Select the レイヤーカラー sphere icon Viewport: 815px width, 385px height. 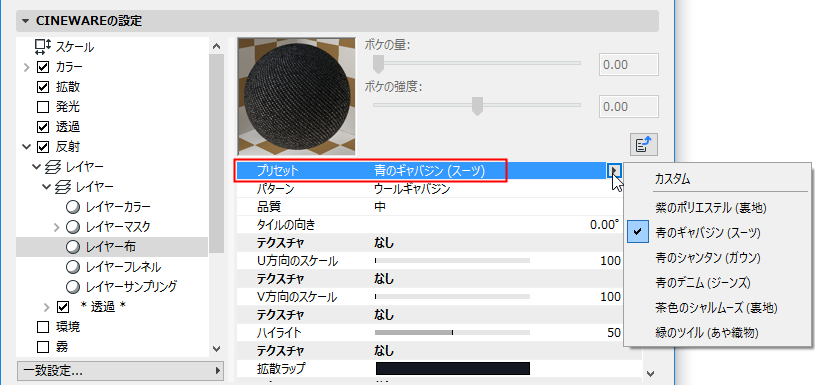(x=74, y=207)
